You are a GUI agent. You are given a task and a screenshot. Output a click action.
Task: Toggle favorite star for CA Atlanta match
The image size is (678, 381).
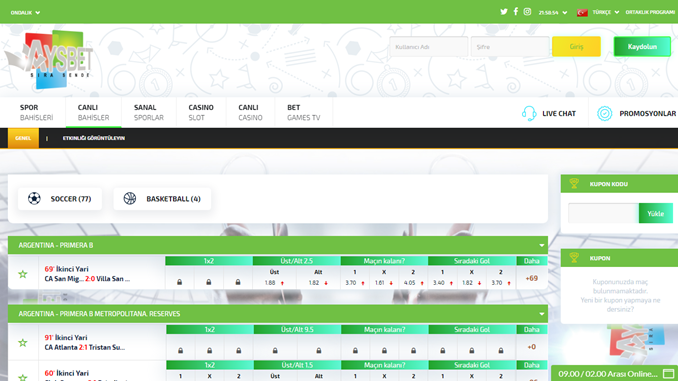(23, 343)
